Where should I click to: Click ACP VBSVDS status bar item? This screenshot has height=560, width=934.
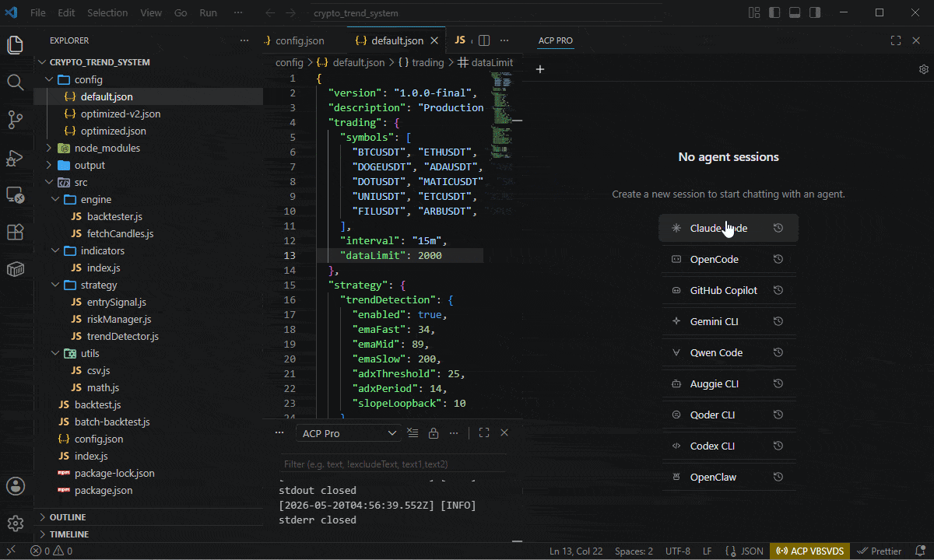(809, 551)
